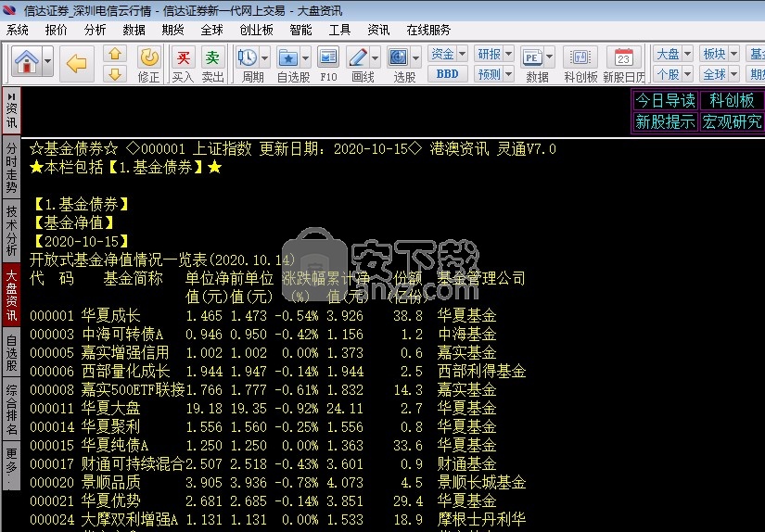The height and width of the screenshot is (532, 765).
Task: Click the 资金 toolbar button
Action: pos(442,54)
